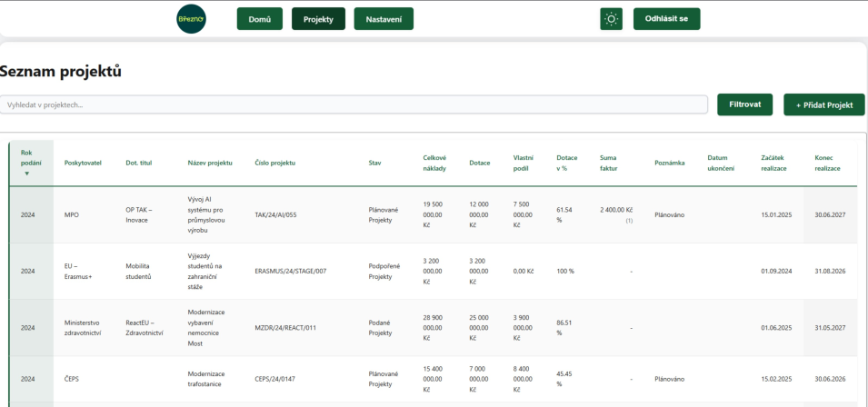868x407 pixels.
Task: Focus the Vyhledat v projektech search field
Action: click(354, 104)
